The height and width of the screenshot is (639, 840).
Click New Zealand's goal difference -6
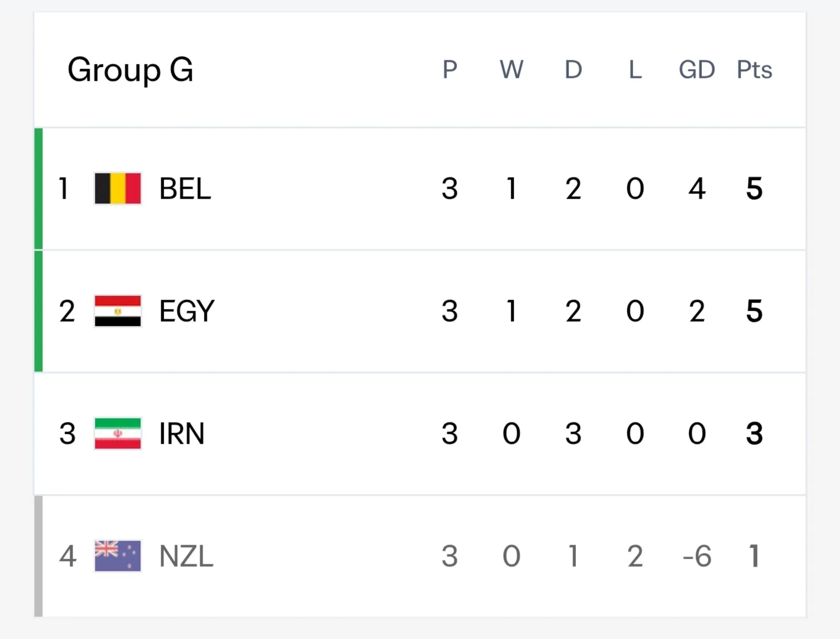click(x=697, y=556)
